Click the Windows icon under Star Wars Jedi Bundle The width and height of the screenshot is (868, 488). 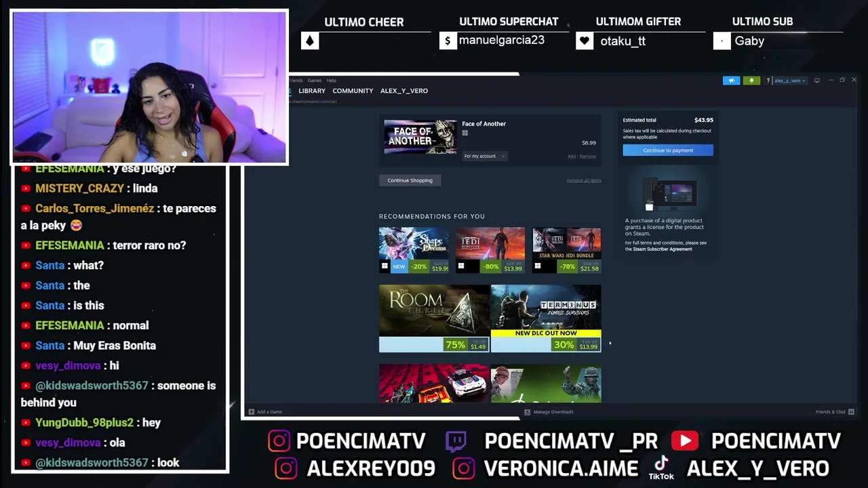(x=538, y=266)
